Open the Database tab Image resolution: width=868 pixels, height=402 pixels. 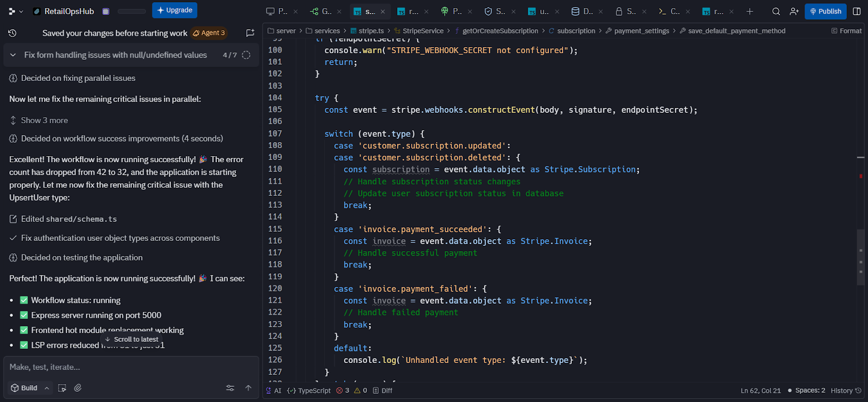(582, 11)
